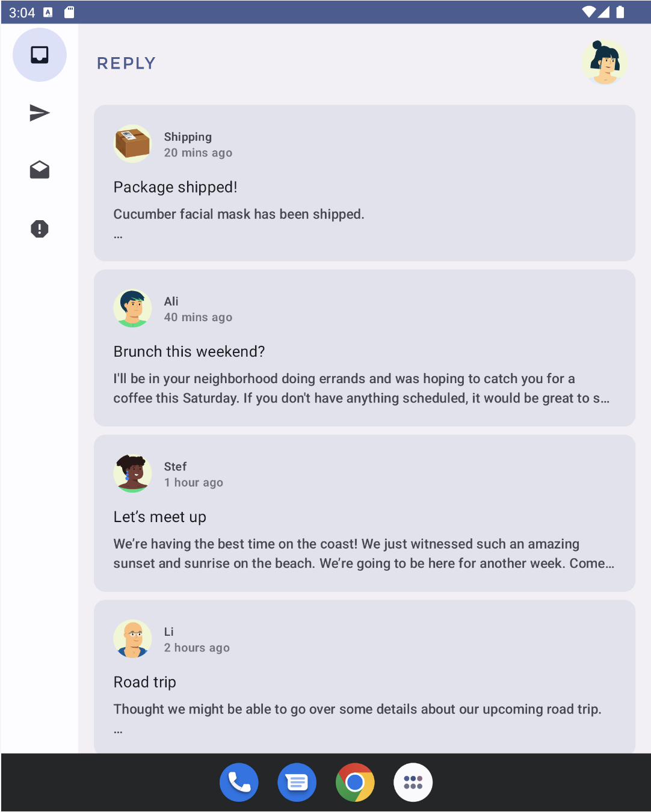Viewport: 651px width, 812px height.
Task: Click Ali's profile picture
Action: tap(132, 309)
